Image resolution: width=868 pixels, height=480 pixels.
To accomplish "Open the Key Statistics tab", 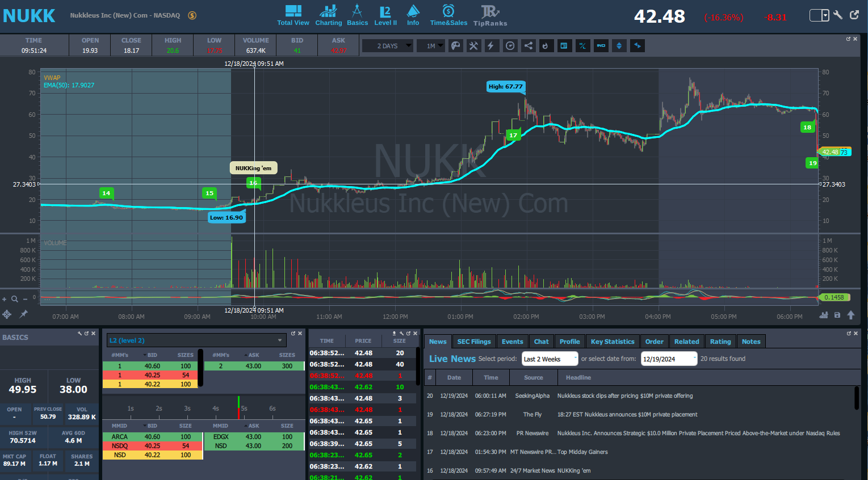I will coord(613,342).
